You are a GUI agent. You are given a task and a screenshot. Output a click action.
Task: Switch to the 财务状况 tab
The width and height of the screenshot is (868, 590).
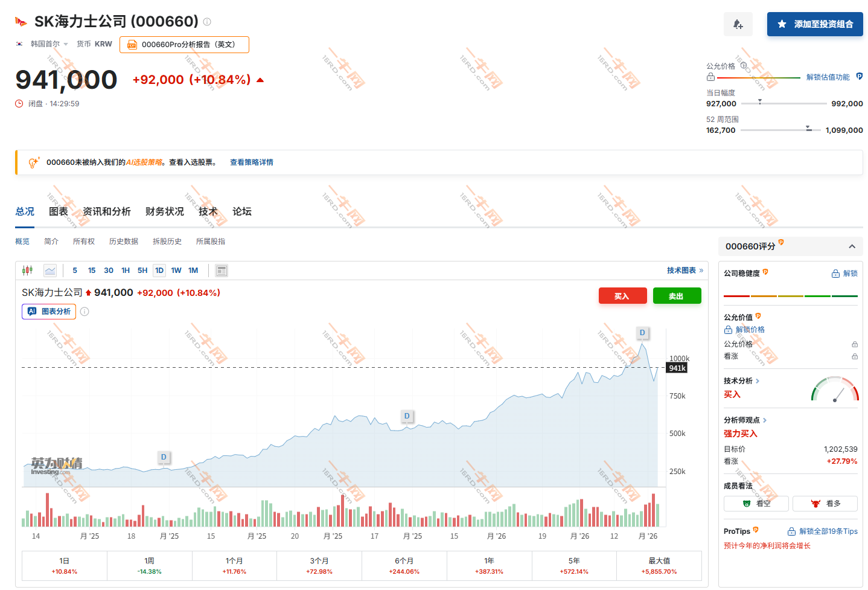tap(165, 211)
